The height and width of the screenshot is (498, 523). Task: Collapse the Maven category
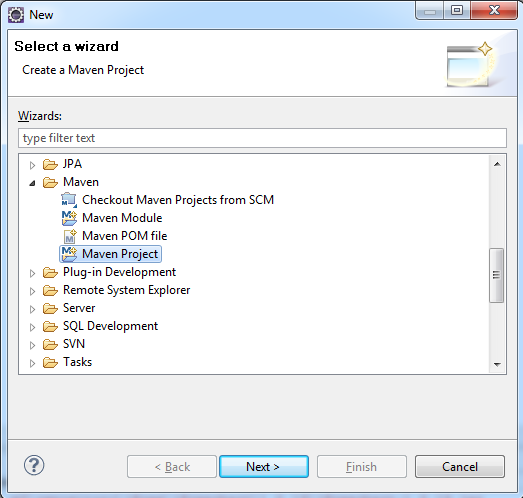coord(32,183)
